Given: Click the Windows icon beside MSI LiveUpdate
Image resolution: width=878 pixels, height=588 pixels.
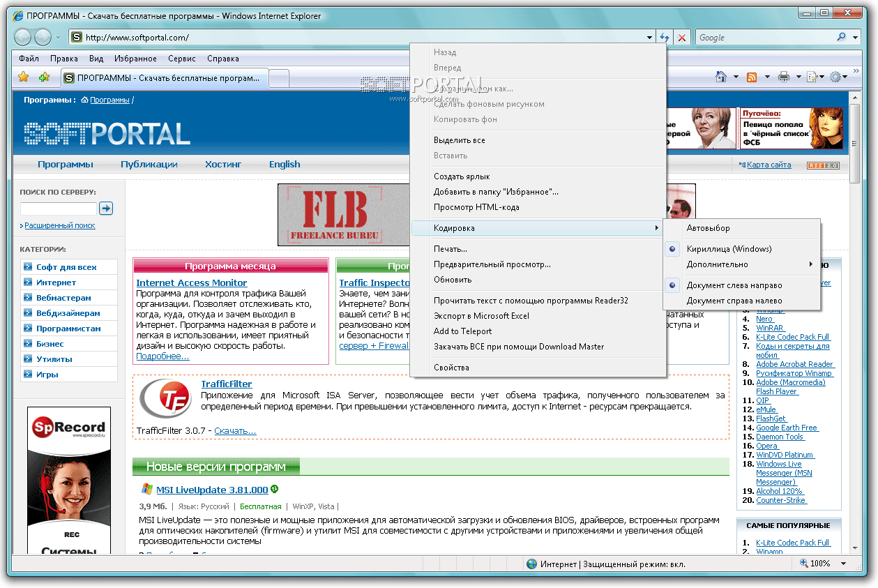Looking at the screenshot, I should tap(147, 489).
